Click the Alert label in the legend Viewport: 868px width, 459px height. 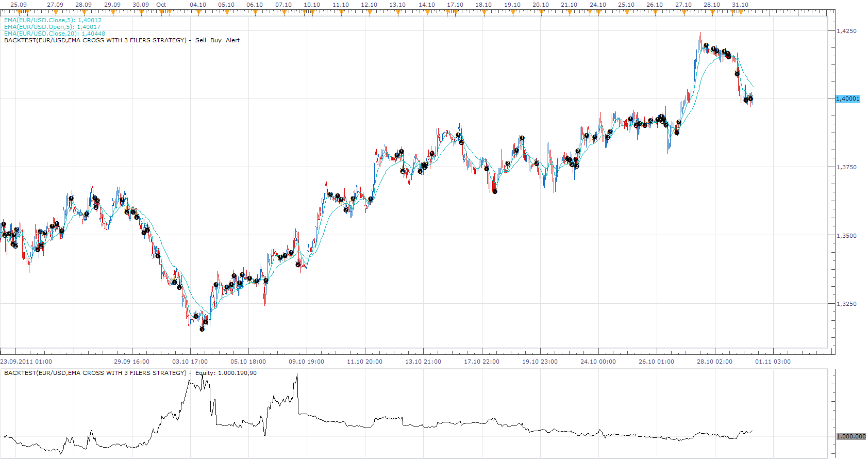pos(232,40)
